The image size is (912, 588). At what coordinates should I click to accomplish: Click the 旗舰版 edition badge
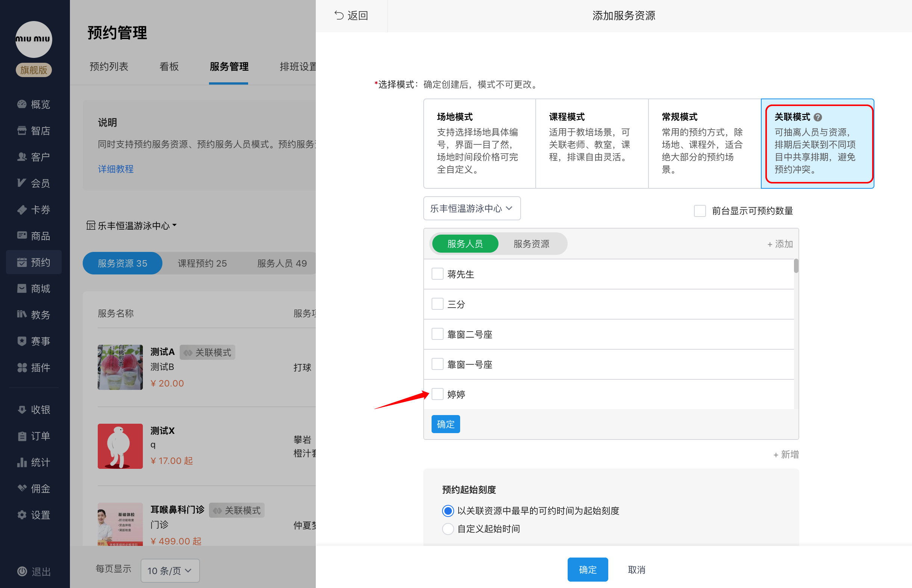(x=33, y=70)
